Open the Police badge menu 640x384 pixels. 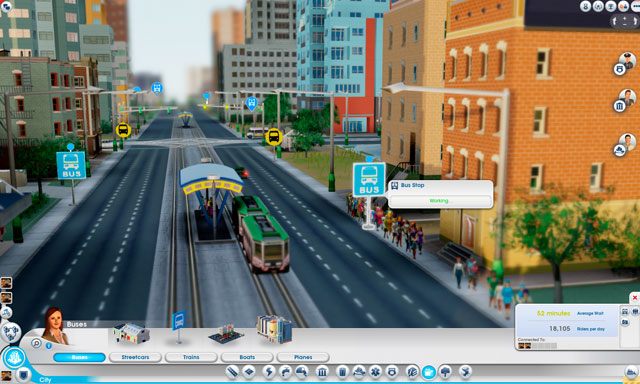(392, 372)
